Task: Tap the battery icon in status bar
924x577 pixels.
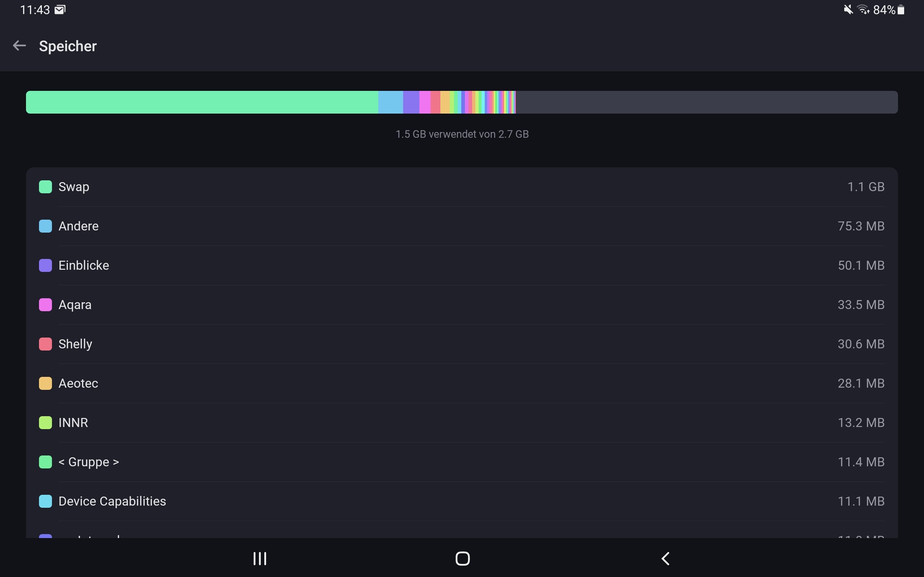Action: [901, 9]
